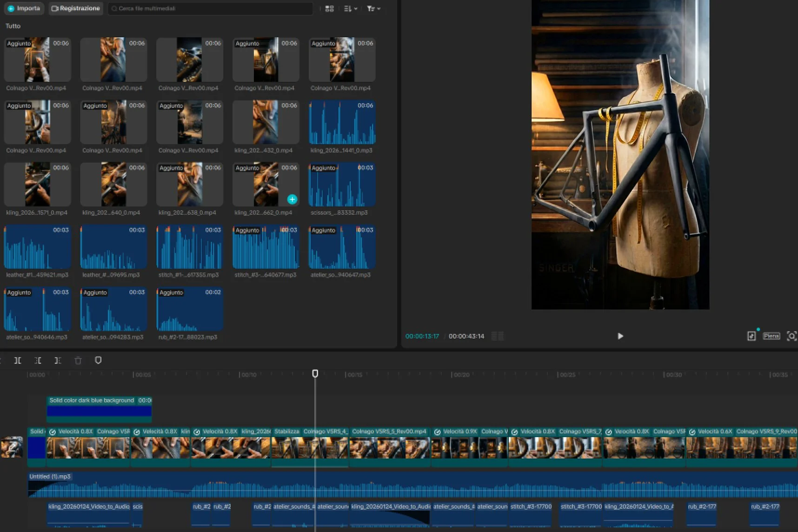Select the scissors_...83332.mp3 audio thumbnail
This screenshot has height=532, width=798.
[342, 185]
